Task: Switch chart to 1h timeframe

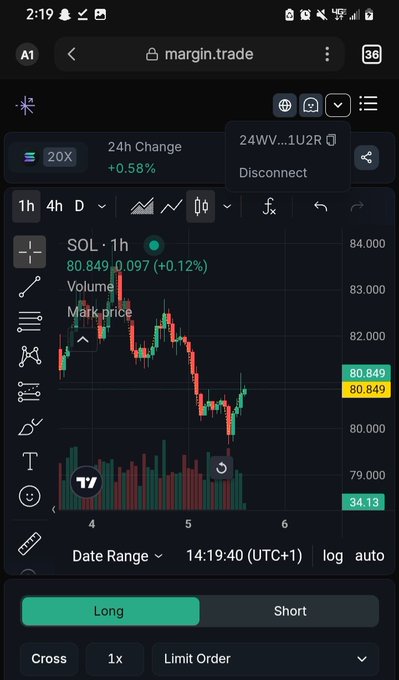Action: tap(26, 206)
